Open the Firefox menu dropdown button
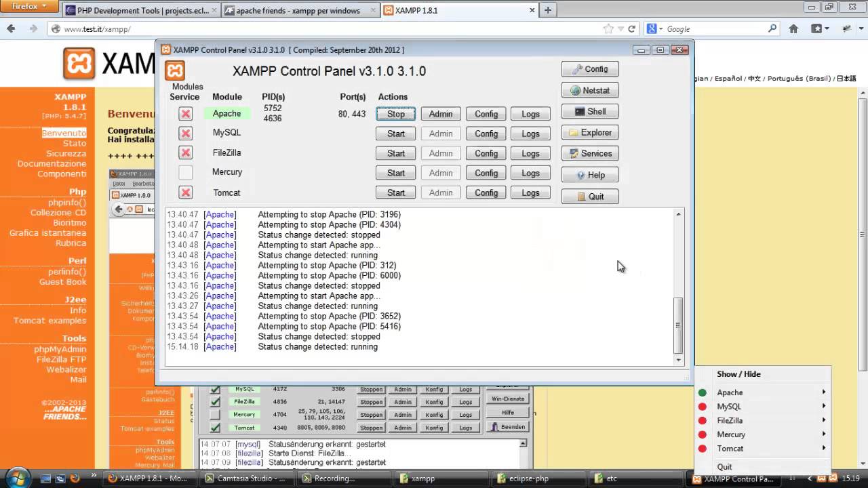The image size is (868, 488). click(x=30, y=7)
